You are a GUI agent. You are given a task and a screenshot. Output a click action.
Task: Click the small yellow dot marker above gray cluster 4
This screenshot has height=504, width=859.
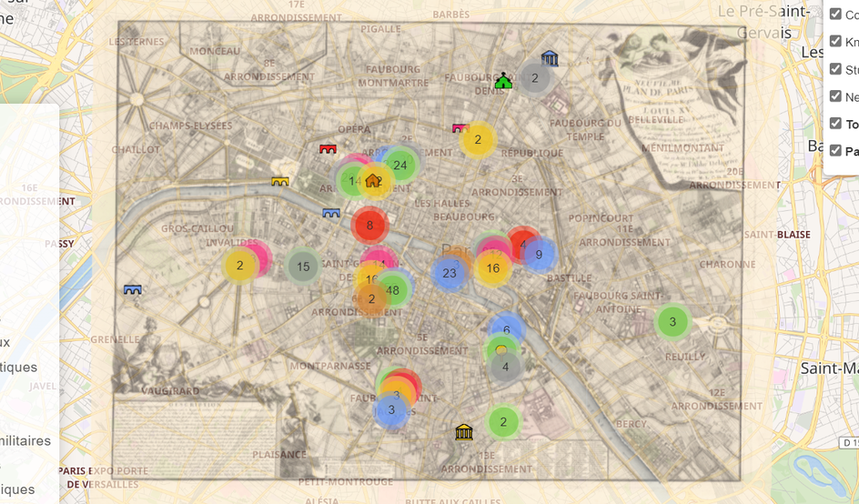[x=500, y=349]
